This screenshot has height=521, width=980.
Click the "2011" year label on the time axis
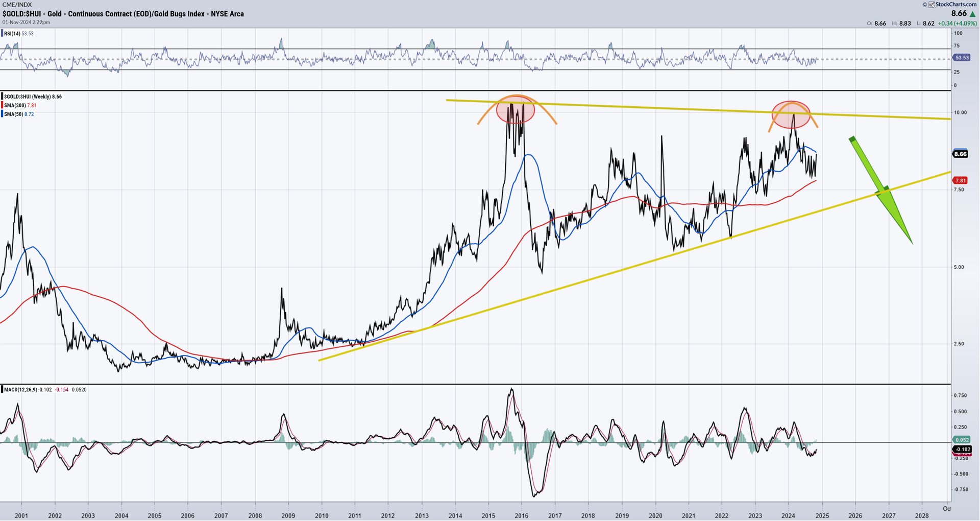[355, 516]
